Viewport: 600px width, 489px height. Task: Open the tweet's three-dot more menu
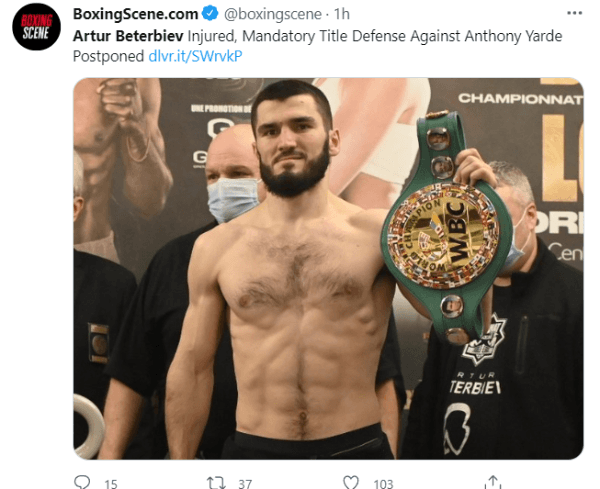click(574, 13)
